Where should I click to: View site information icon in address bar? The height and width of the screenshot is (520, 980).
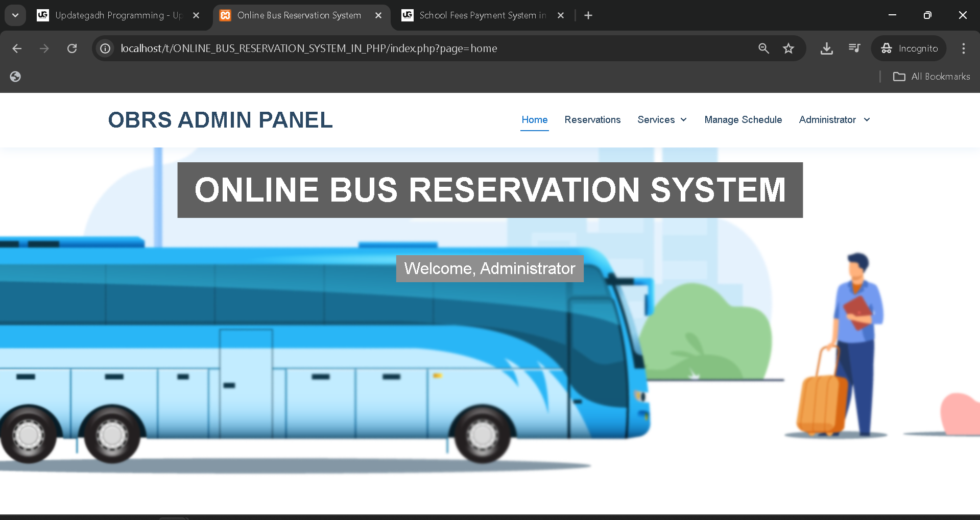point(105,48)
